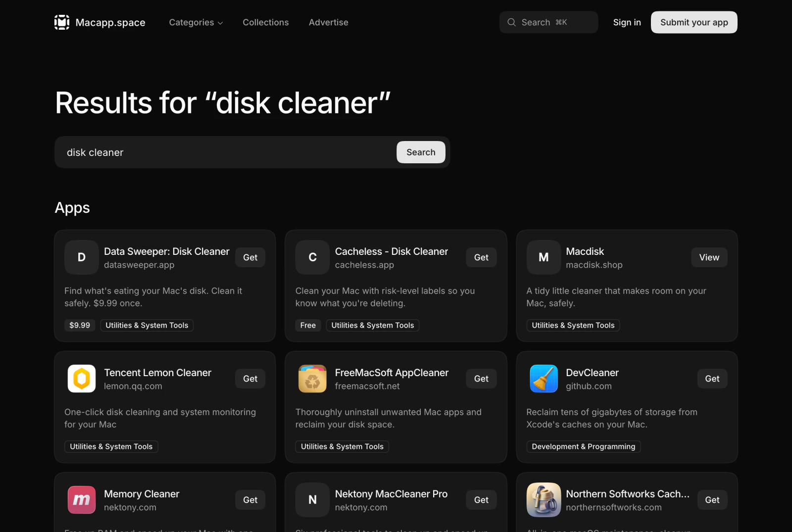Click the github.com domain under DevCleaner
Screen dimensions: 792x532
pyautogui.click(x=589, y=386)
